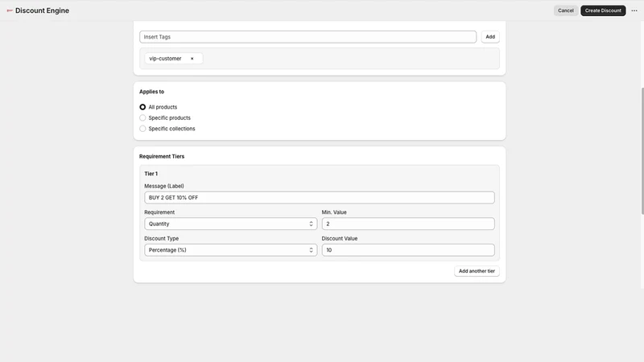Click the Min. Value input field
Screen dimensions: 644x362
click(408, 224)
